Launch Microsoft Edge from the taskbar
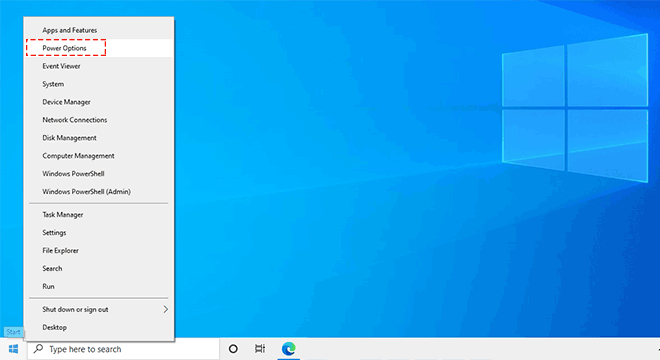This screenshot has width=660, height=360. [x=288, y=349]
